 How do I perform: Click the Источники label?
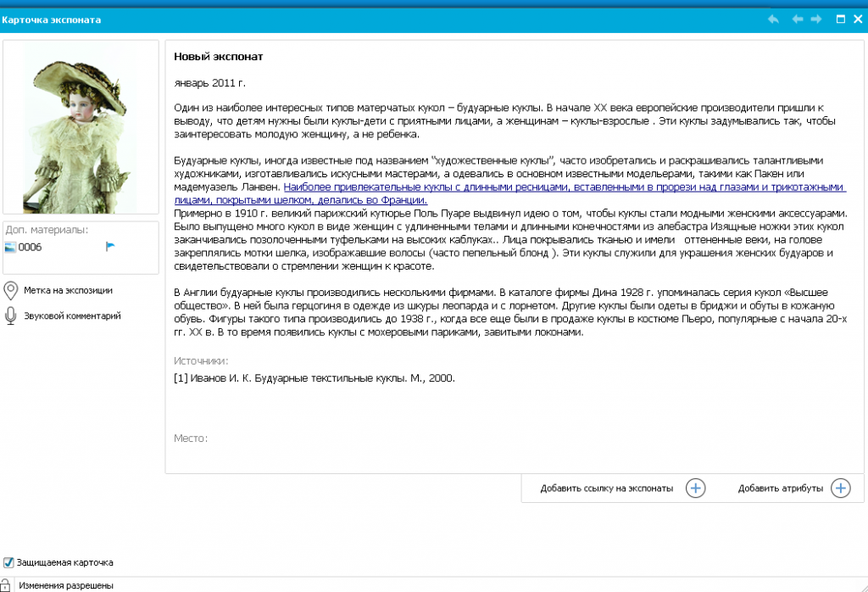point(201,361)
